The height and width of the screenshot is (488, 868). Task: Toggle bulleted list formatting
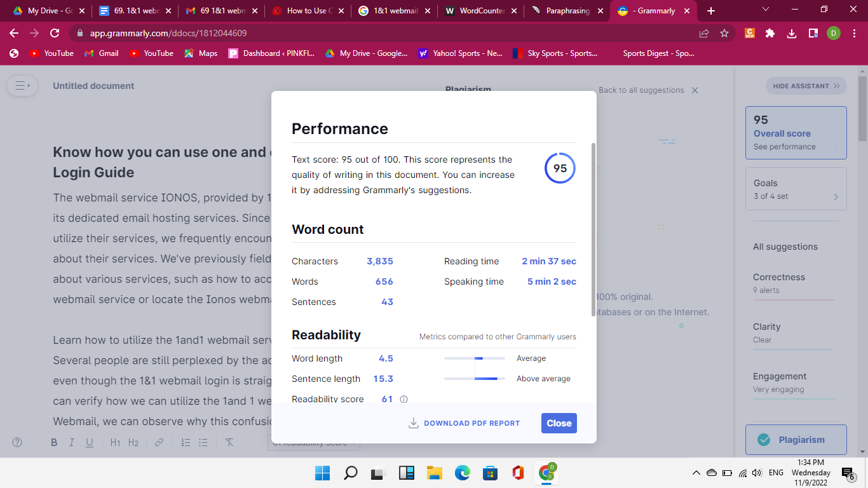pyautogui.click(x=203, y=442)
